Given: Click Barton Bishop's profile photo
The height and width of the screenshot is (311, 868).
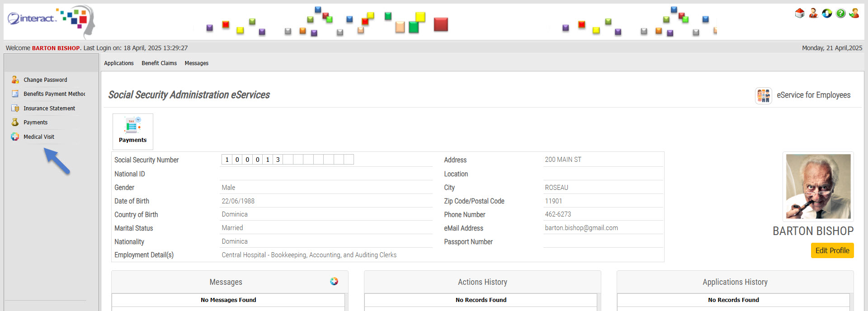Looking at the screenshot, I should click(818, 186).
